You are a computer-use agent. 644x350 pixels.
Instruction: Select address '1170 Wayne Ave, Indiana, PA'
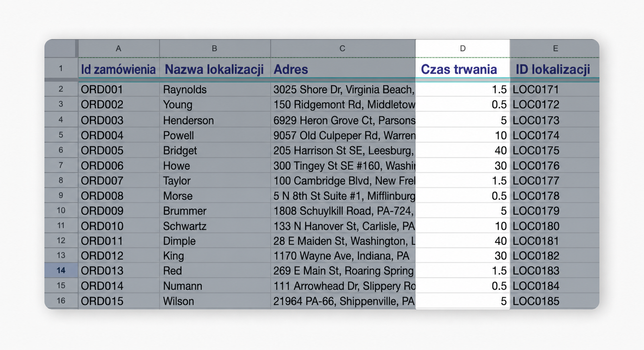(343, 255)
